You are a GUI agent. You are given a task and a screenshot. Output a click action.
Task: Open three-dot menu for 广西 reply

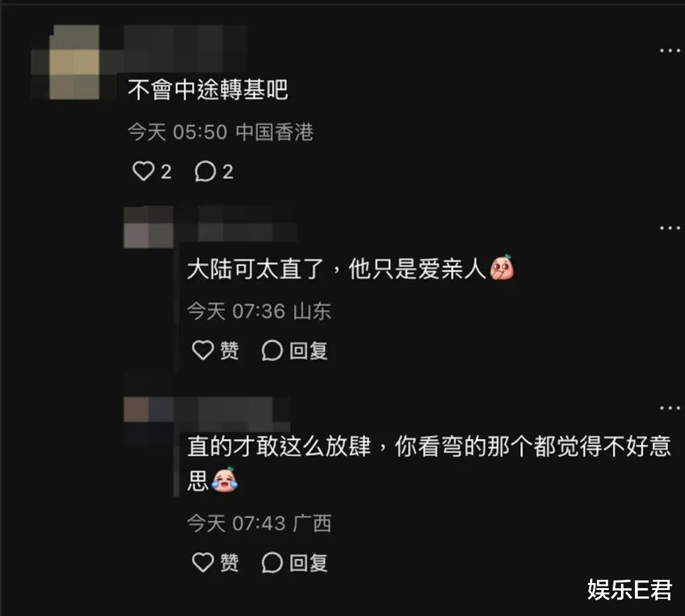coord(669,408)
